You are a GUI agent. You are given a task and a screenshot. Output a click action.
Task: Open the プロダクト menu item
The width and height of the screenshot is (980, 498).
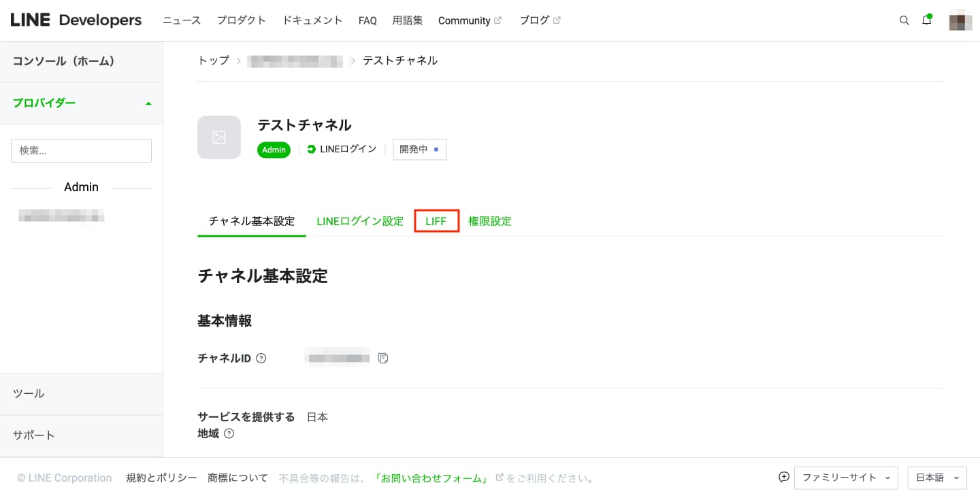(242, 20)
